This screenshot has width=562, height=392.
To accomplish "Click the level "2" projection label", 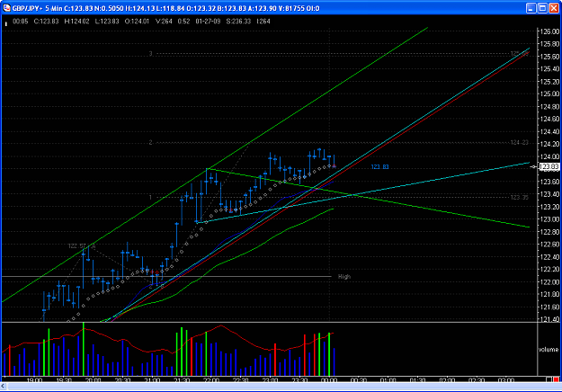I will point(150,143).
